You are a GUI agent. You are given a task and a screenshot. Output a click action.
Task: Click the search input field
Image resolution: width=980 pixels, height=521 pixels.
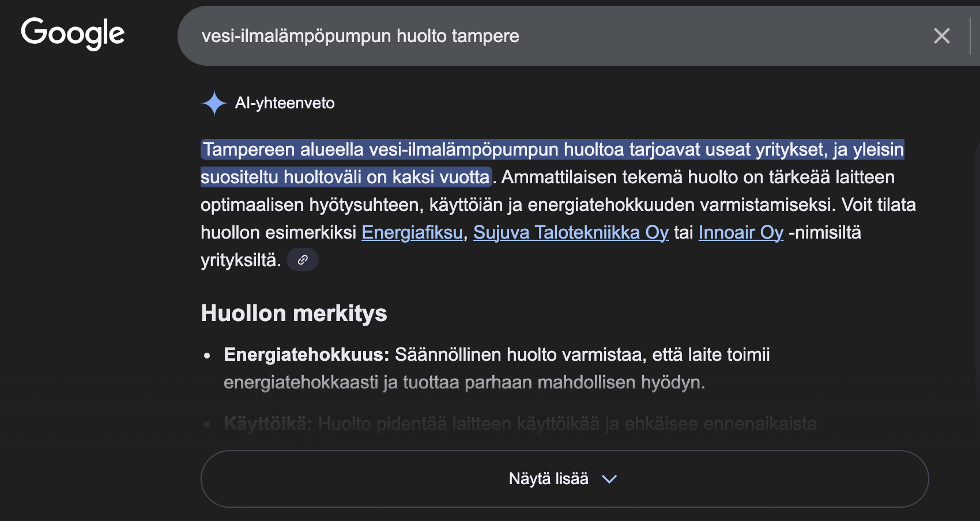point(519,36)
